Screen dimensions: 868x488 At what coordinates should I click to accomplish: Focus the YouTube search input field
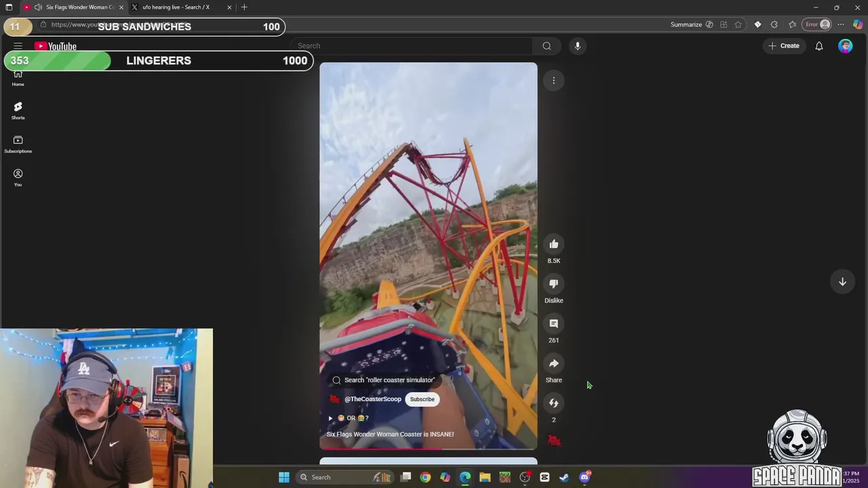pos(415,46)
